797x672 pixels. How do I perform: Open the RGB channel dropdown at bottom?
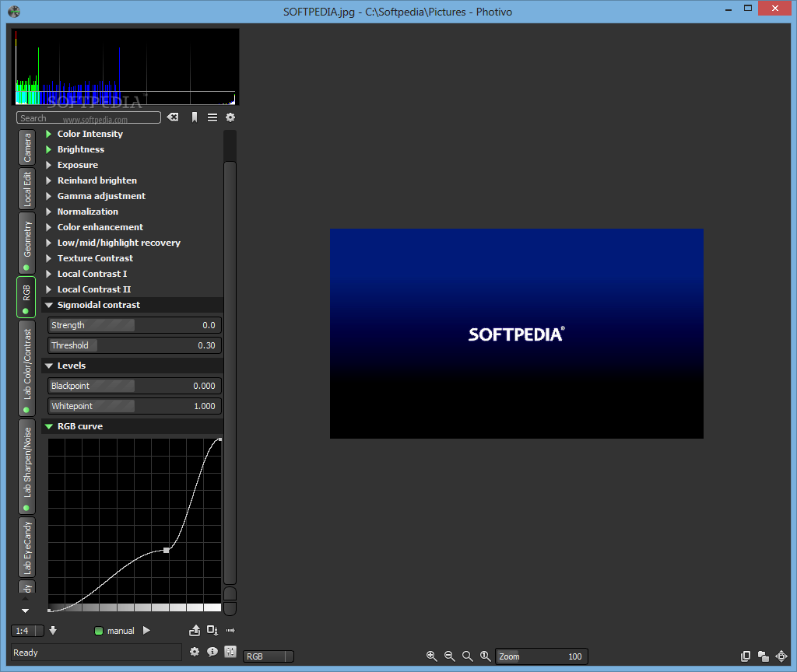pyautogui.click(x=269, y=656)
